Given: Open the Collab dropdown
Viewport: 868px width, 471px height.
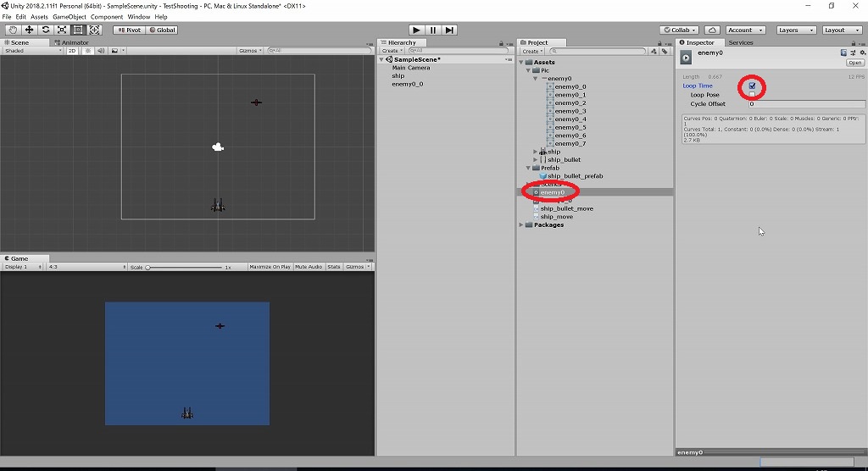Looking at the screenshot, I should (680, 30).
